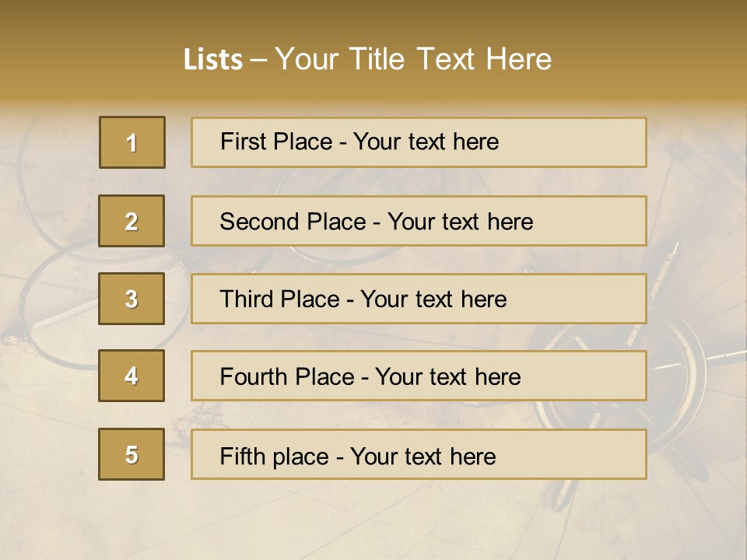Click the number 1 box
This screenshot has width=747, height=560.
pos(132,142)
